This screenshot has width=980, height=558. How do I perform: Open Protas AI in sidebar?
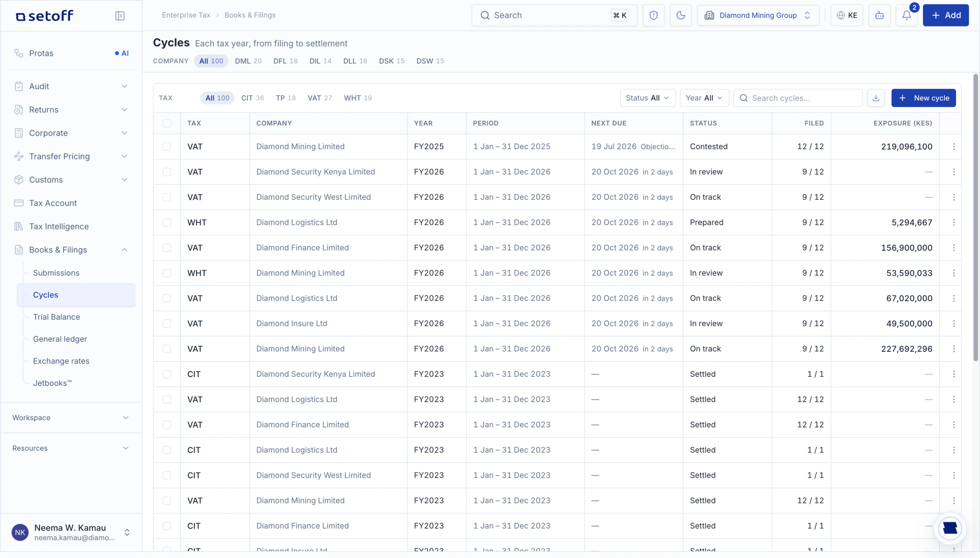click(71, 53)
